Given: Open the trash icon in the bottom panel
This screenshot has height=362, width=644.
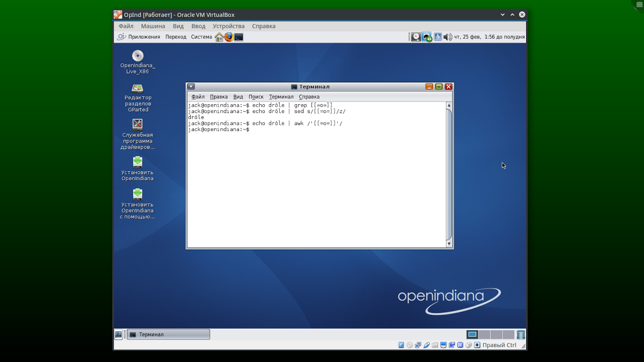Looking at the screenshot, I should 521,335.
